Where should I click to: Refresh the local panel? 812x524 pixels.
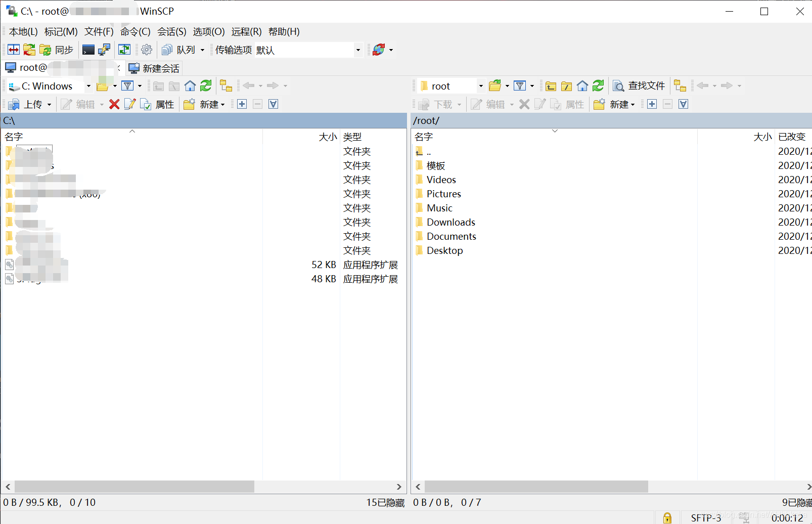tap(206, 86)
